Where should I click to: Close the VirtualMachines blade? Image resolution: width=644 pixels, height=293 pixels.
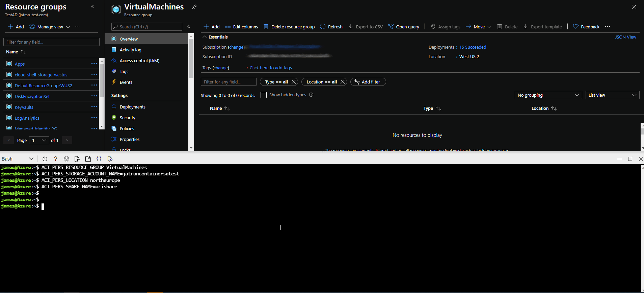[634, 7]
